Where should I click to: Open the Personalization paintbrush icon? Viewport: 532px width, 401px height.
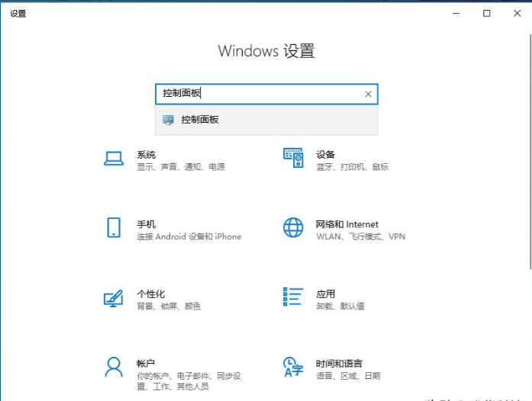[113, 298]
